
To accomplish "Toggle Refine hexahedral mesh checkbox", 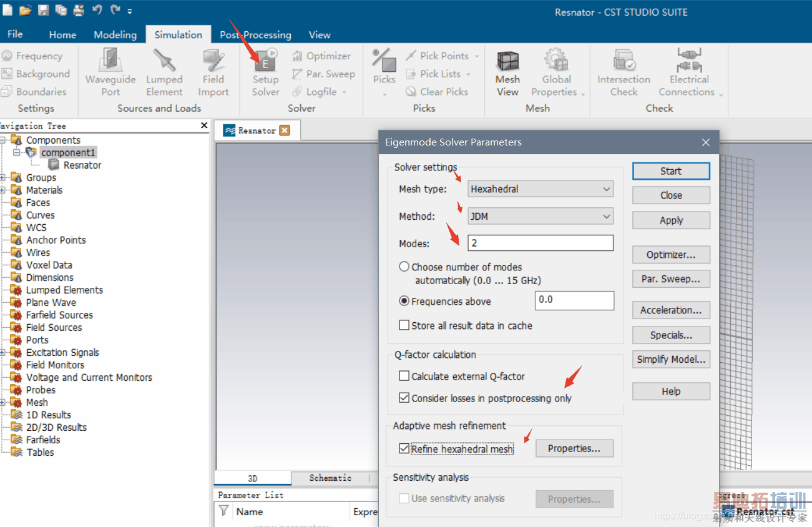I will (404, 448).
